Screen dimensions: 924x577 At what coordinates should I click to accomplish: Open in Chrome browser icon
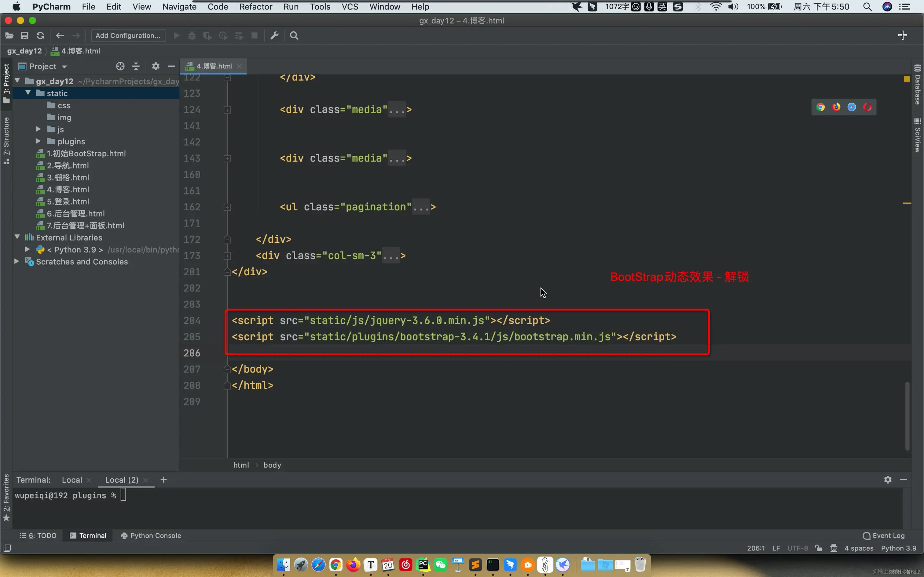pos(820,107)
